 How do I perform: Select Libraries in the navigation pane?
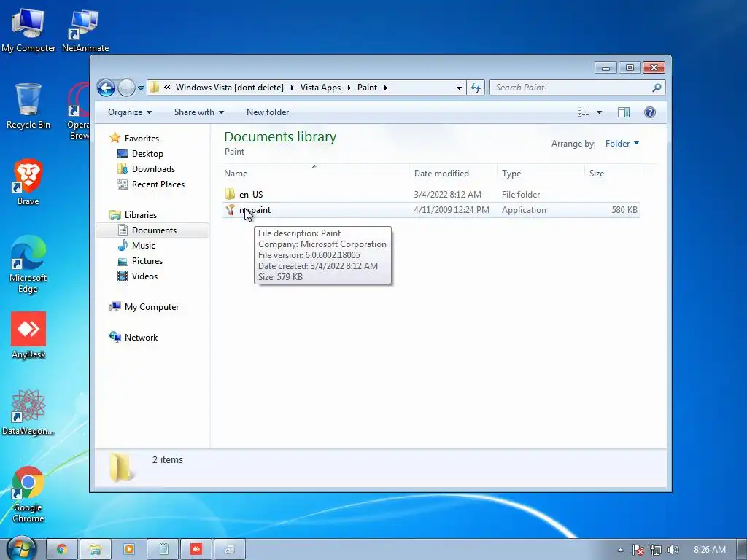[x=141, y=215]
